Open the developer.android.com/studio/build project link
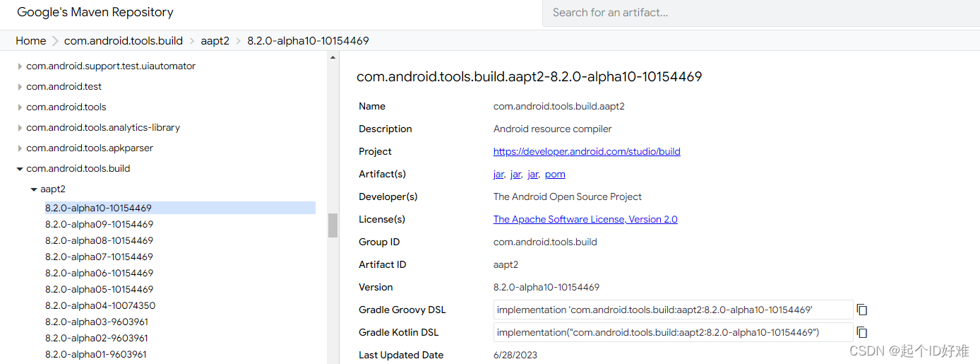This screenshot has height=364, width=980. click(587, 151)
